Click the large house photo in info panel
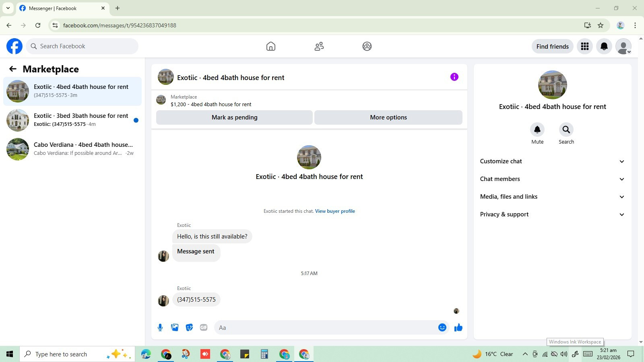Image resolution: width=644 pixels, height=362 pixels. (x=553, y=85)
